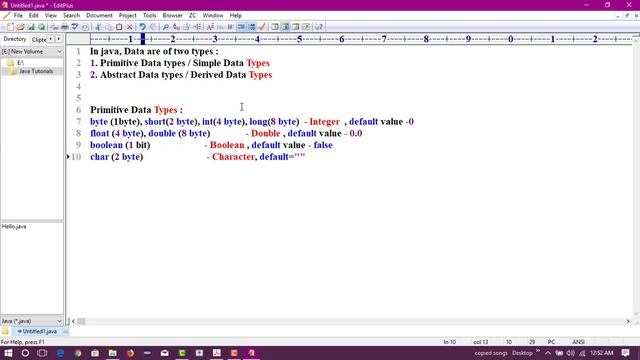Open the Document menu
The height and width of the screenshot is (360, 640).
pos(99,16)
